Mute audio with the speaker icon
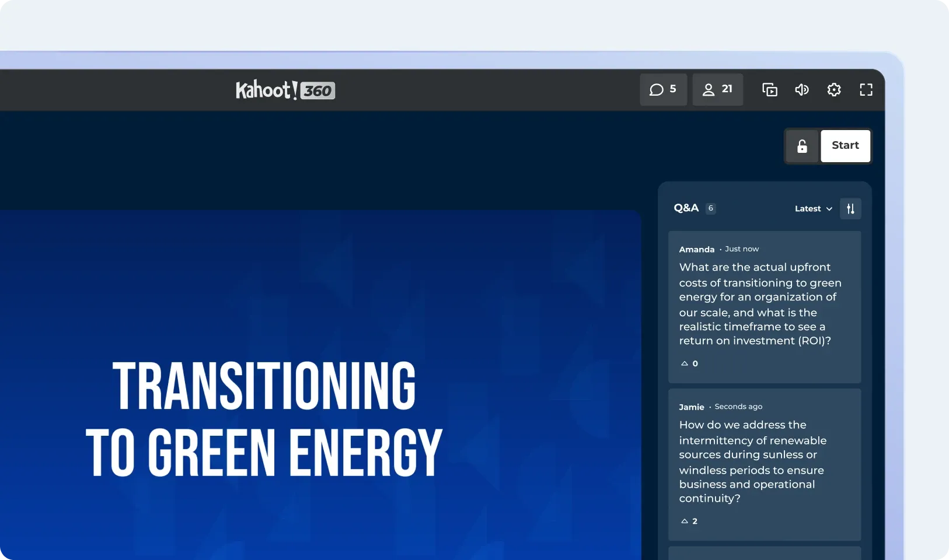The image size is (949, 560). click(x=802, y=89)
